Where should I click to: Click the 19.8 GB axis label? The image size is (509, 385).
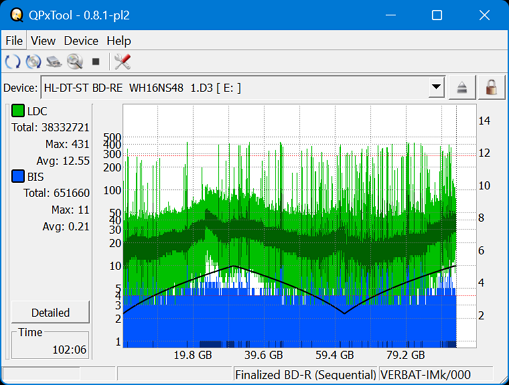(x=193, y=355)
